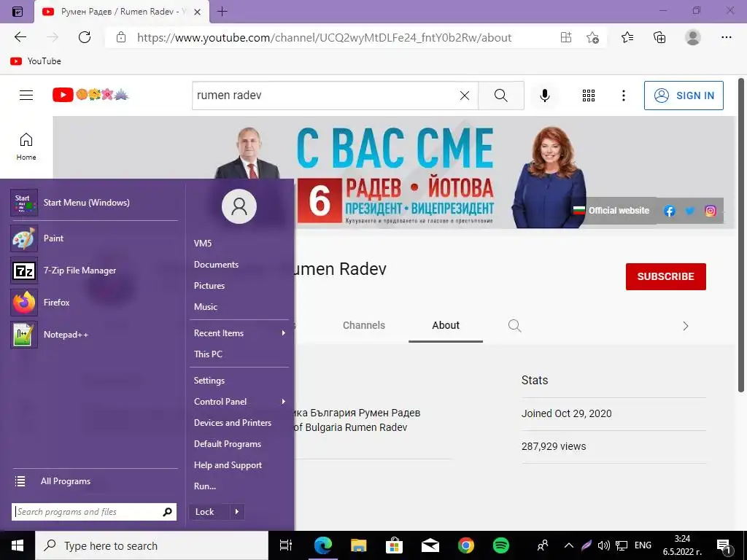Screen dimensions: 747x560
Task: Open the channel's Facebook link in banner
Action: pos(669,211)
